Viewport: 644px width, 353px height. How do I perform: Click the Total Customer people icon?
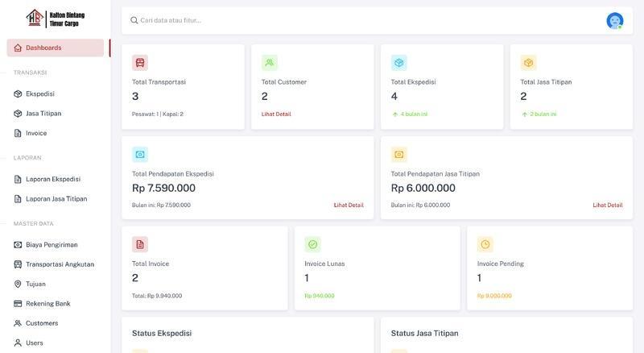coord(270,63)
